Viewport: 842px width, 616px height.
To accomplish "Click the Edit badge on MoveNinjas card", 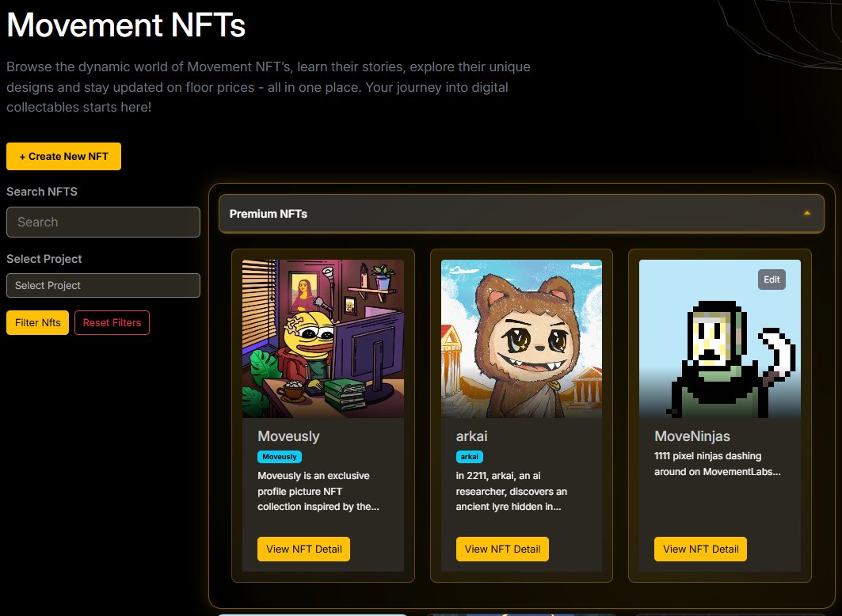I will point(772,279).
